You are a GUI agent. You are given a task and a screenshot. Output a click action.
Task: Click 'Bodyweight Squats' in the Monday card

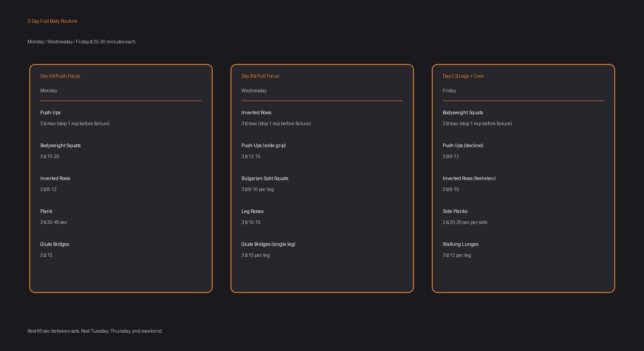(x=60, y=145)
